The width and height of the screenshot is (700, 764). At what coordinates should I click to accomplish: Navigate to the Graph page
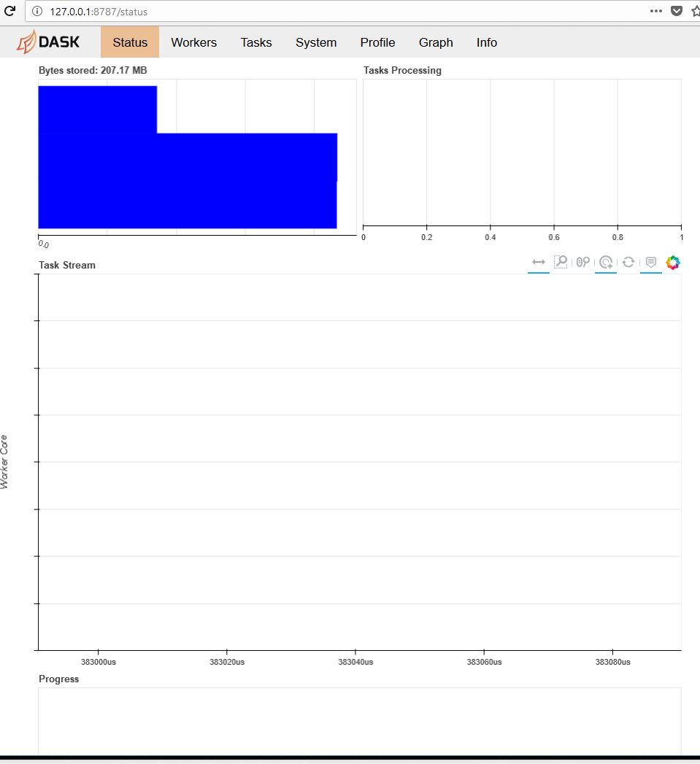[436, 42]
